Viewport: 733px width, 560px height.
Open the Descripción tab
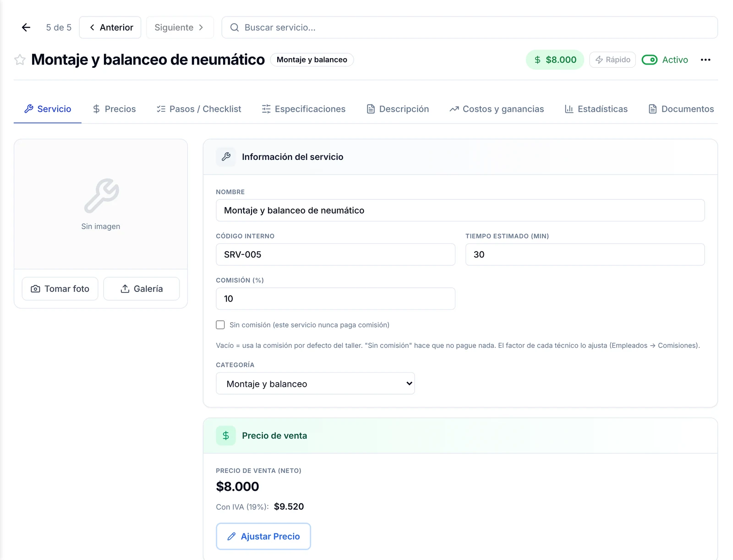398,109
